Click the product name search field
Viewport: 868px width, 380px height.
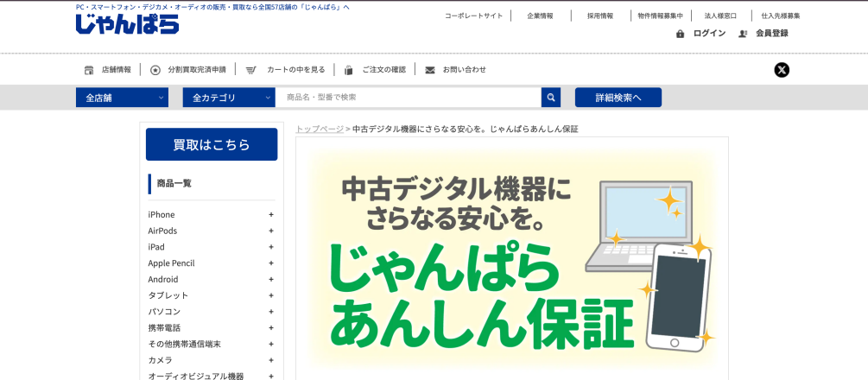[409, 98]
